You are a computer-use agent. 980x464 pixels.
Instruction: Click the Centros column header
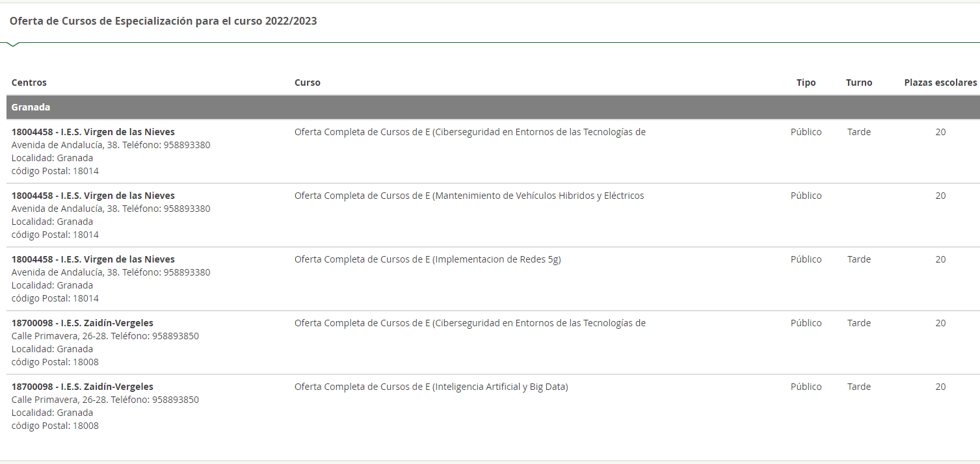[29, 83]
